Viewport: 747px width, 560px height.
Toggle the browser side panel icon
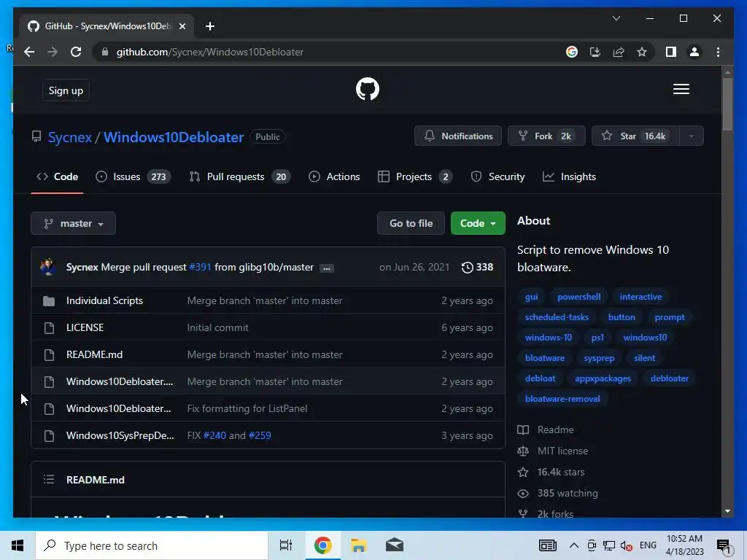(x=671, y=52)
